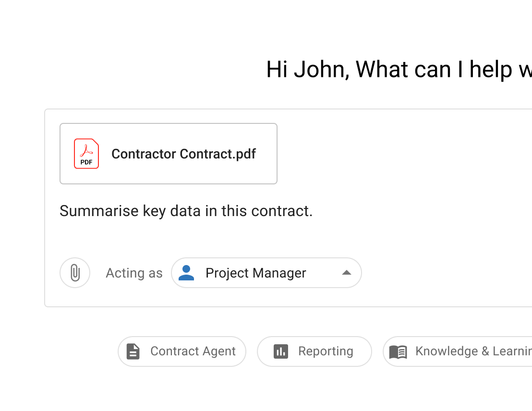The image size is (532, 411).
Task: Choose Reporting from the suggestion chips
Action: (x=314, y=351)
